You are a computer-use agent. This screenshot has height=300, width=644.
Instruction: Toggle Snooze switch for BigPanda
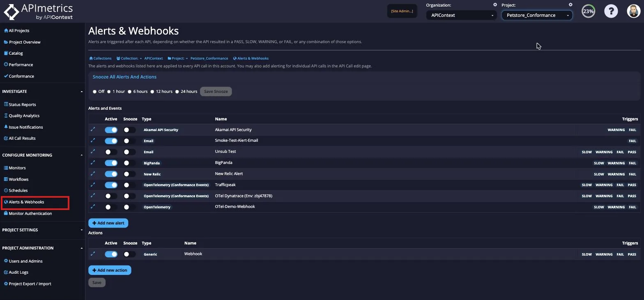129,163
